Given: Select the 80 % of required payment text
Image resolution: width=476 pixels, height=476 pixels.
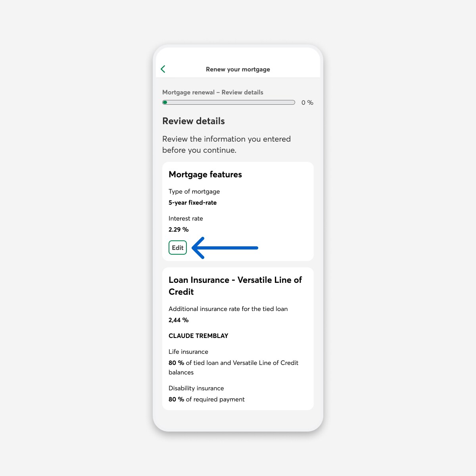Looking at the screenshot, I should (206, 399).
